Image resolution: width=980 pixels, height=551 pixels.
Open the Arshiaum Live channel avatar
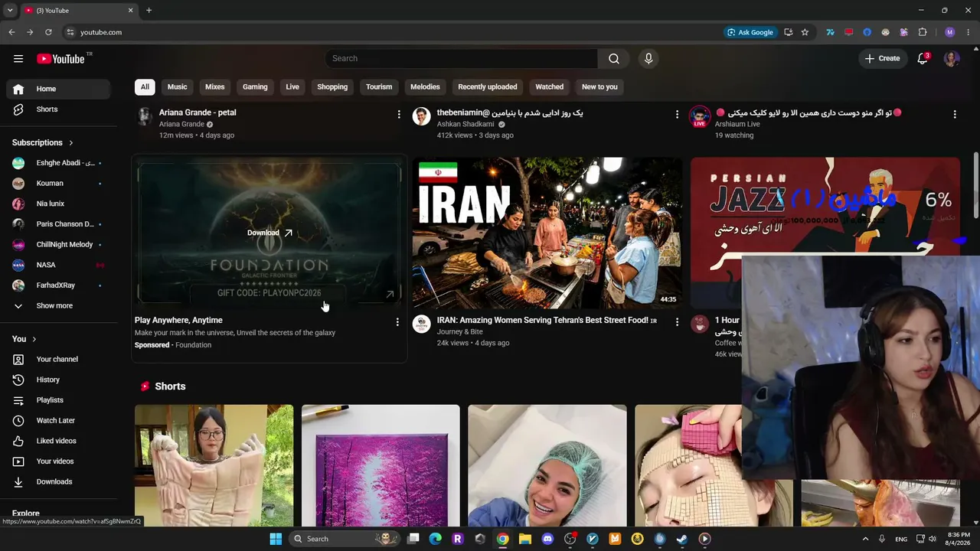(700, 116)
